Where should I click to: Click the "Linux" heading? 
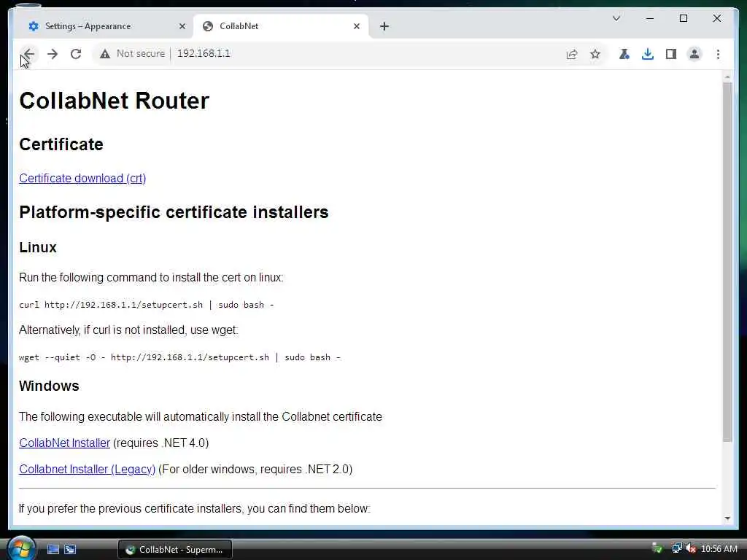click(x=38, y=248)
